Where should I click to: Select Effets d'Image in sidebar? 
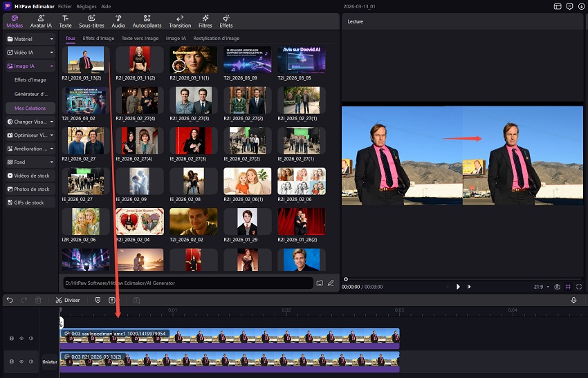pos(30,79)
